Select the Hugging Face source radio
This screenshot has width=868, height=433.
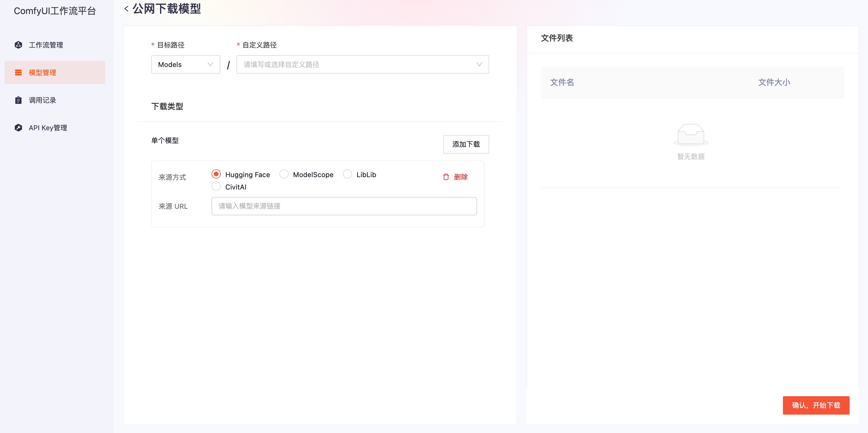[x=216, y=174]
